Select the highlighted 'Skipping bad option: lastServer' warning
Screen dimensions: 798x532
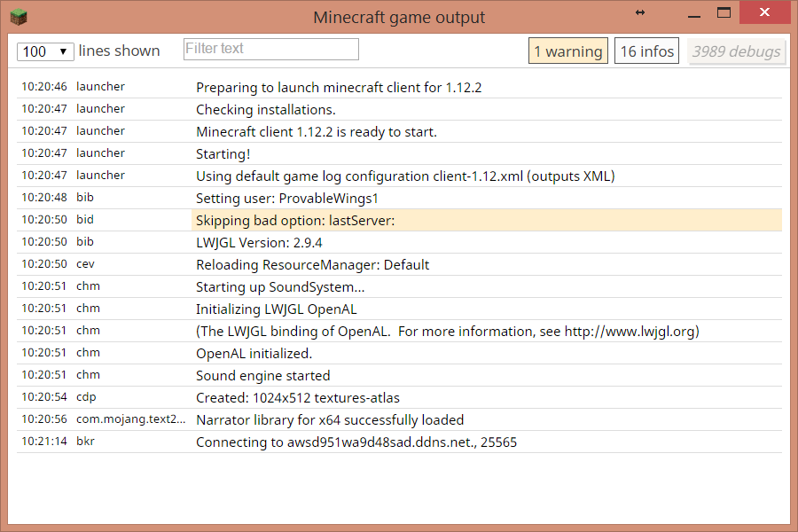click(295, 220)
